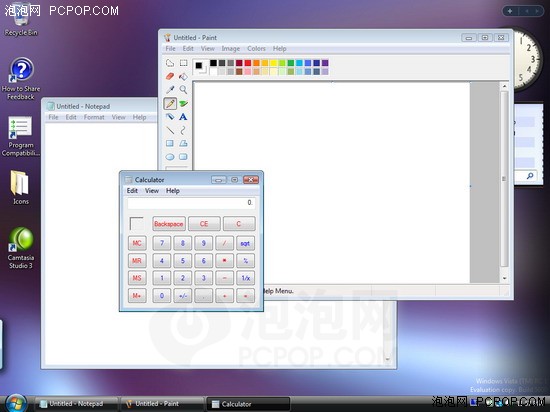Choose the Ellipse shape tool
This screenshot has width=550, height=412.
(170, 157)
